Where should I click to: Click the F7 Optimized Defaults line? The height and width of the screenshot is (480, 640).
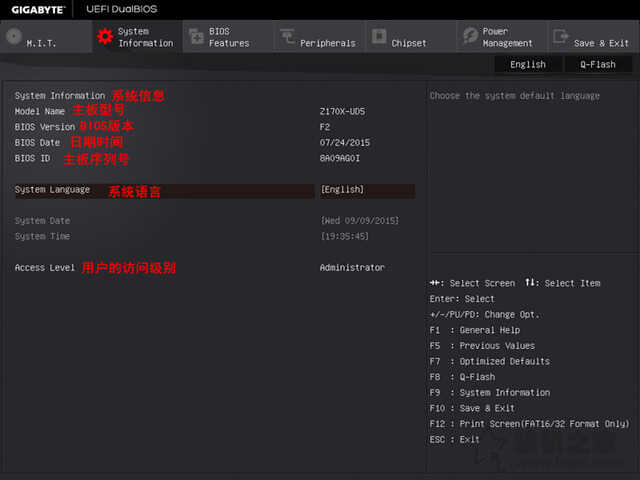(x=490, y=362)
